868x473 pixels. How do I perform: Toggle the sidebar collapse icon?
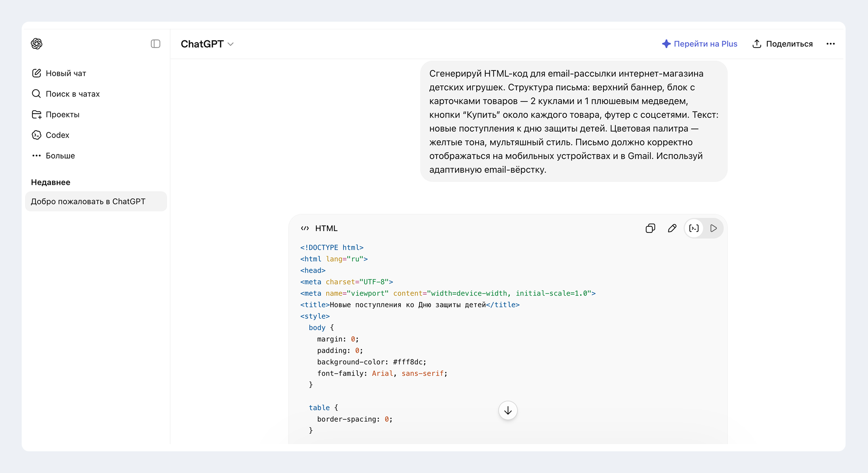click(x=156, y=44)
